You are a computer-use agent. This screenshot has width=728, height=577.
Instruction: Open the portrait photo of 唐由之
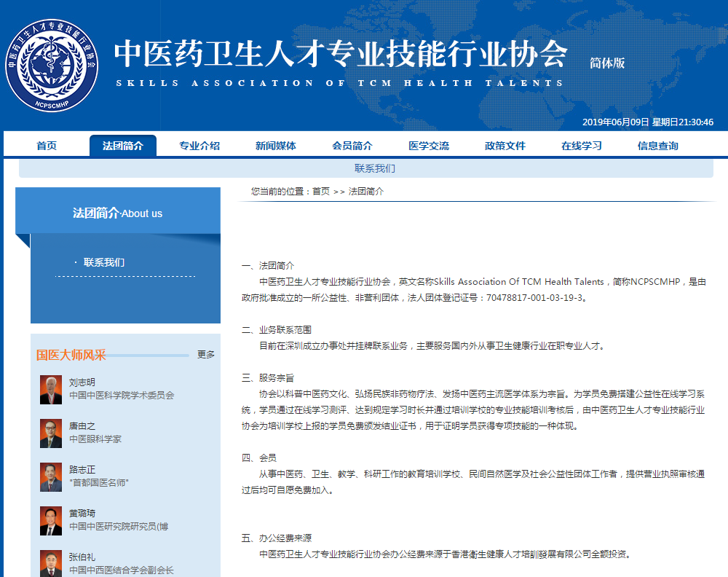(51, 433)
